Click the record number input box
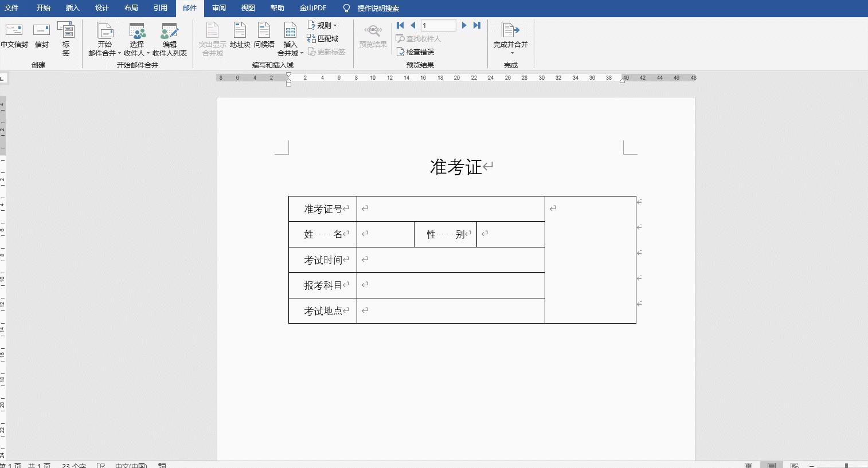Image resolution: width=868 pixels, height=468 pixels. coord(439,25)
